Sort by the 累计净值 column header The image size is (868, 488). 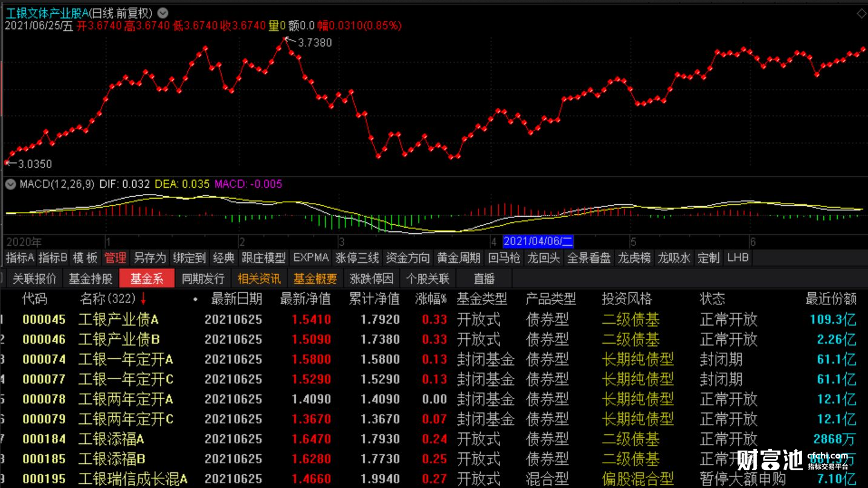point(375,299)
